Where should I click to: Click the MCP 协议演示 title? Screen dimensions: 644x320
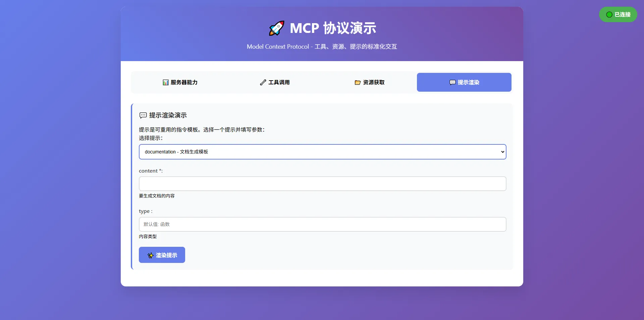point(333,28)
